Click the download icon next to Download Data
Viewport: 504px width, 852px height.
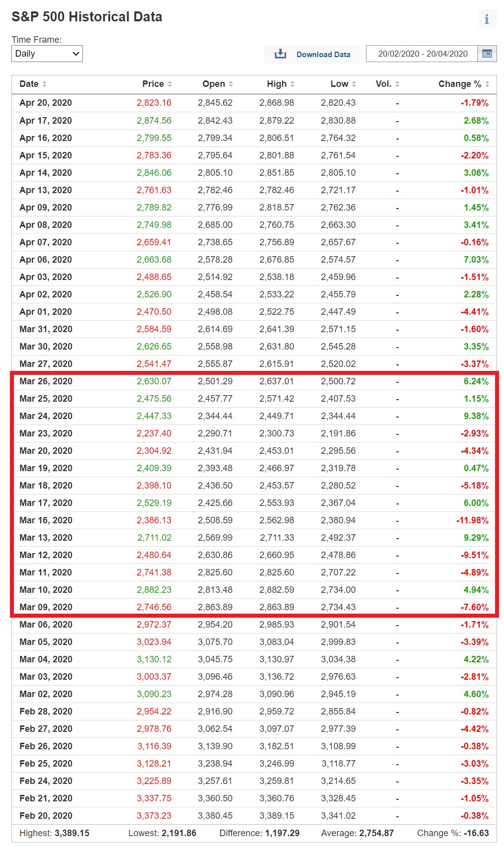(x=281, y=54)
